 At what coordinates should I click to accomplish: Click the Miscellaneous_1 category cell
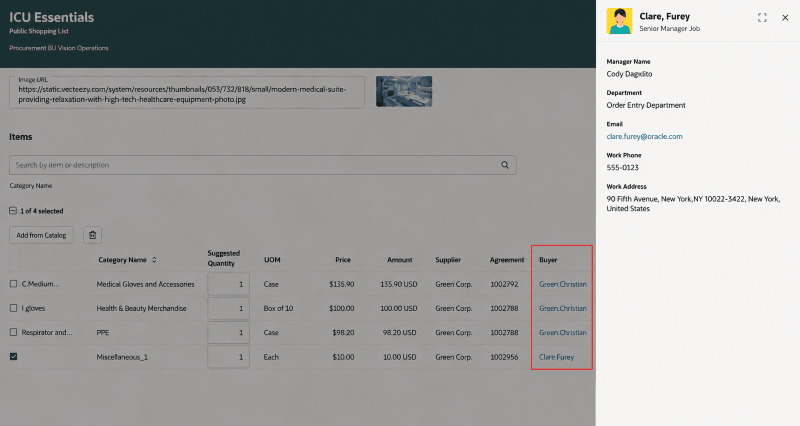(x=122, y=357)
